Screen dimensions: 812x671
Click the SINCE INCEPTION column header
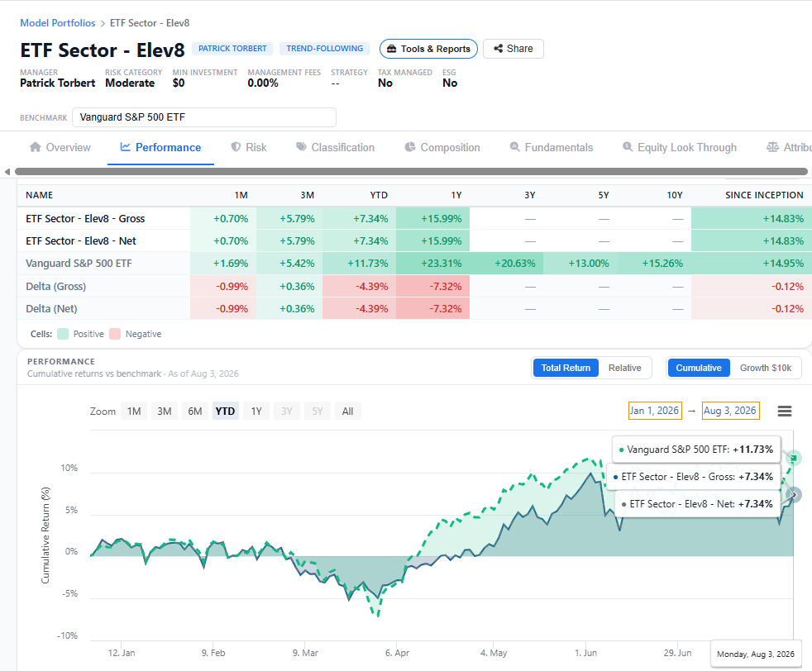[x=764, y=195]
